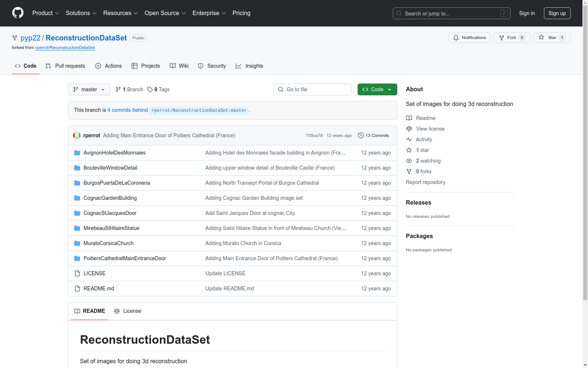Open the Update LICENSE commit message

225,273
